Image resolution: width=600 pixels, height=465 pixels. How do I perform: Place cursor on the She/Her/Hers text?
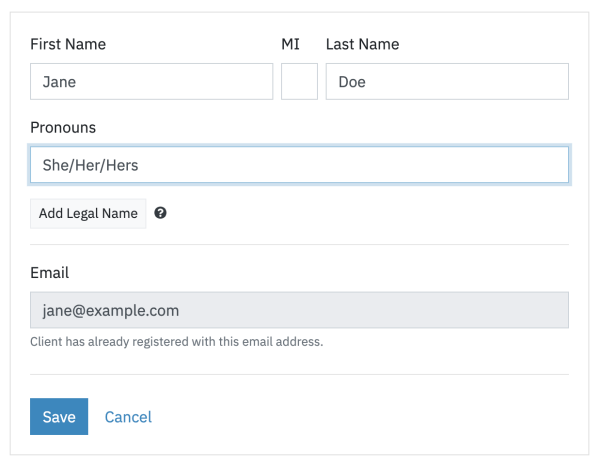coord(90,165)
